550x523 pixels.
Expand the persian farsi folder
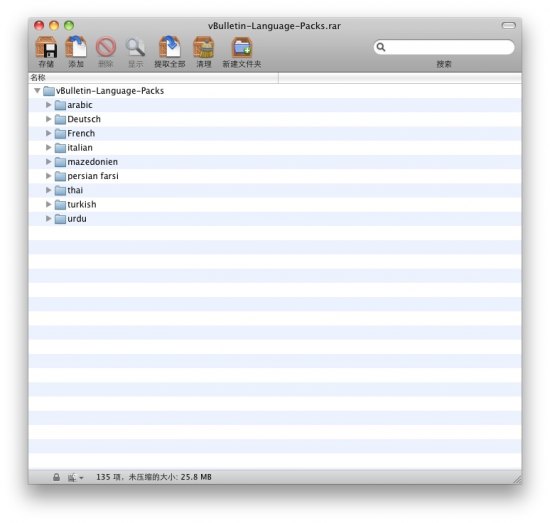48,176
